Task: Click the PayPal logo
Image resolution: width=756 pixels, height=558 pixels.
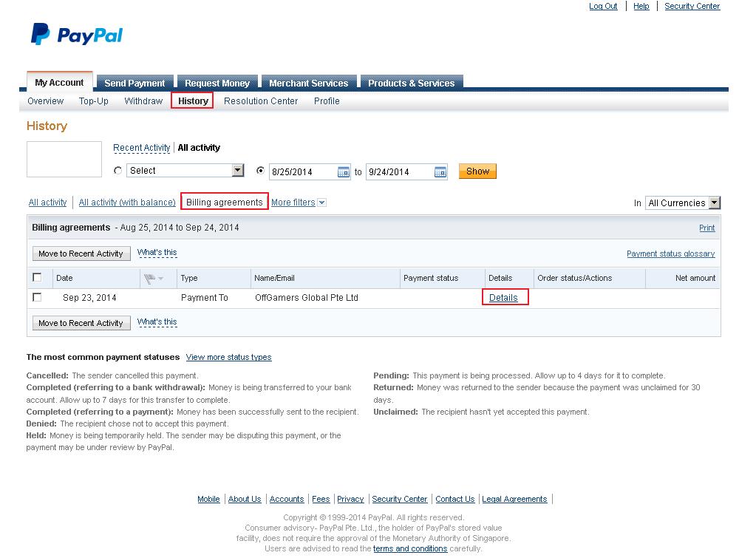Action: [x=75, y=33]
